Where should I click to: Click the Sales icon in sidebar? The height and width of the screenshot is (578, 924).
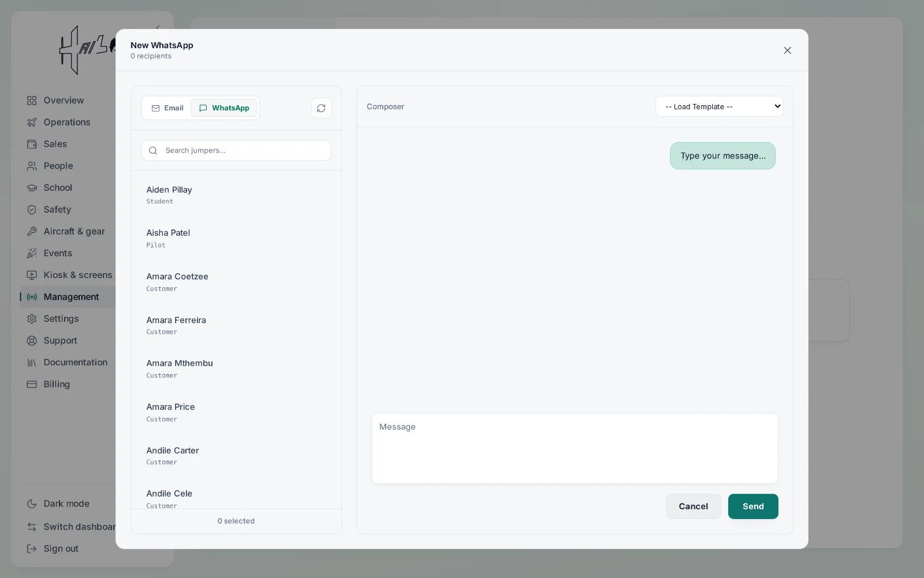tap(32, 144)
